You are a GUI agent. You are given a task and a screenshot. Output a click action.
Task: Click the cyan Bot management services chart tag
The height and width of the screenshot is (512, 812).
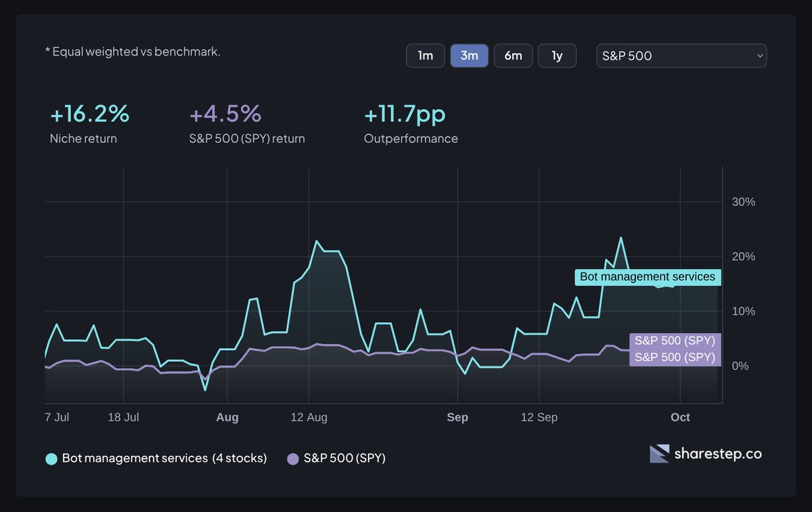pyautogui.click(x=648, y=276)
